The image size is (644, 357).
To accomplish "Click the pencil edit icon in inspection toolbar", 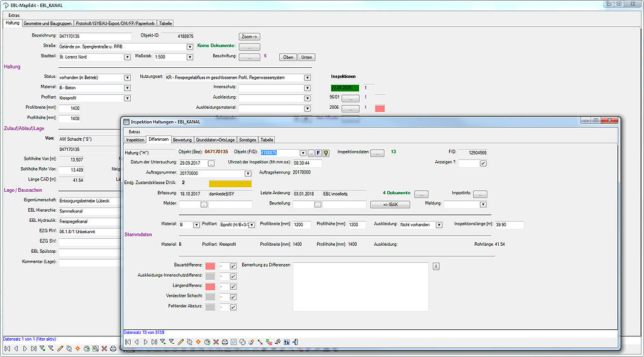I will point(180,342).
